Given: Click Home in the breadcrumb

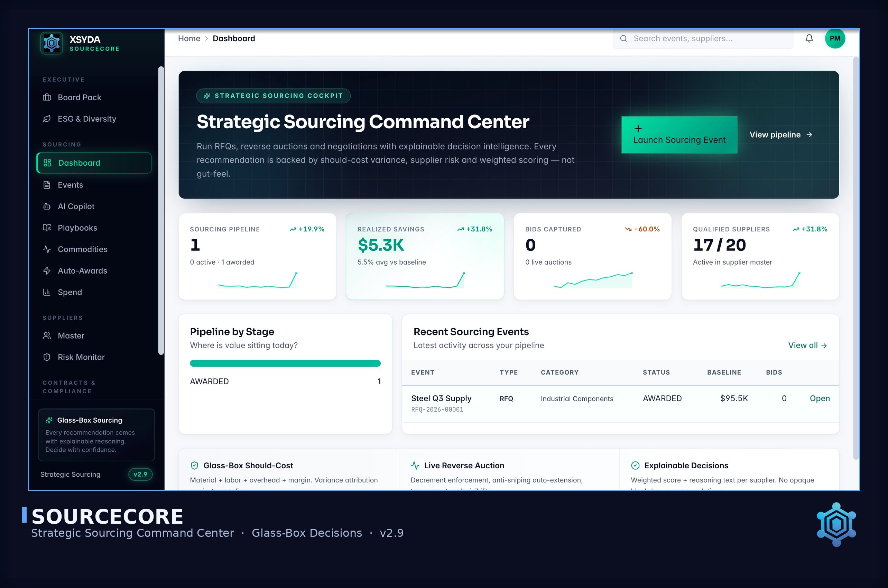Looking at the screenshot, I should tap(189, 38).
